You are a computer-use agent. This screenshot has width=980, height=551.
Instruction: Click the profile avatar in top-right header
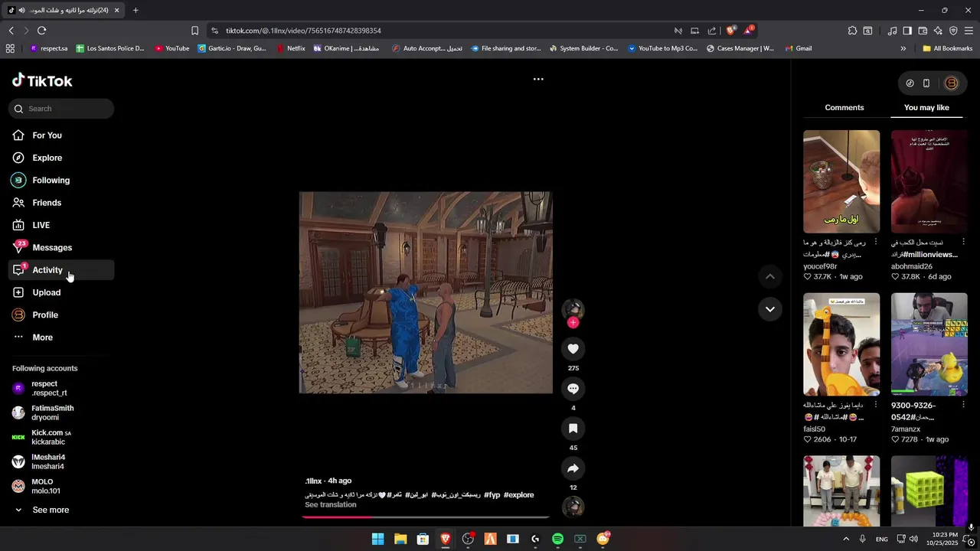click(x=952, y=83)
